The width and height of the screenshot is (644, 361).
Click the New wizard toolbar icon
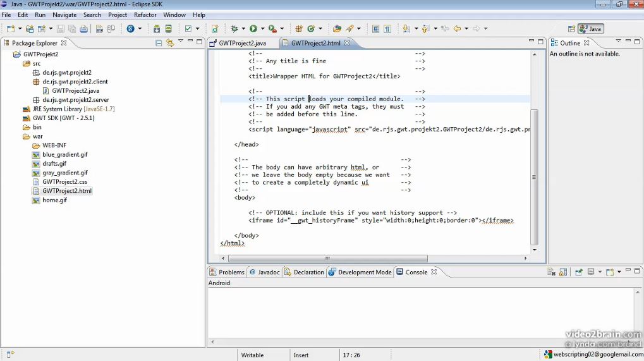pos(11,28)
